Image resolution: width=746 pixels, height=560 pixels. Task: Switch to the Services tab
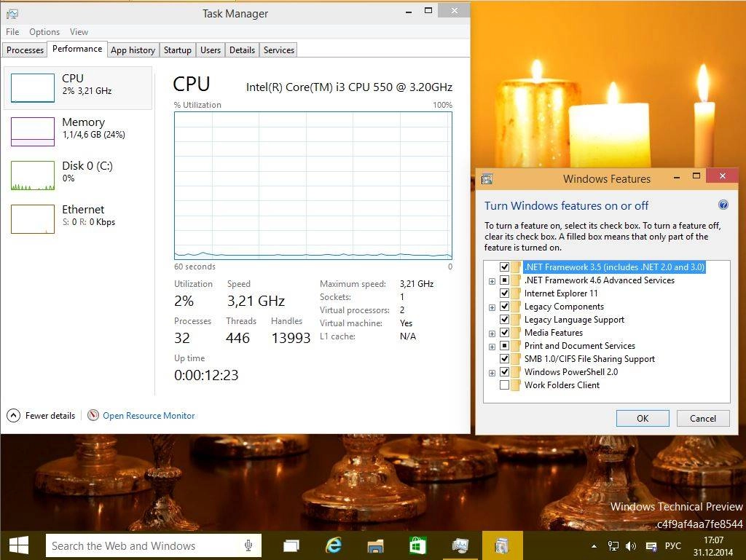point(279,50)
